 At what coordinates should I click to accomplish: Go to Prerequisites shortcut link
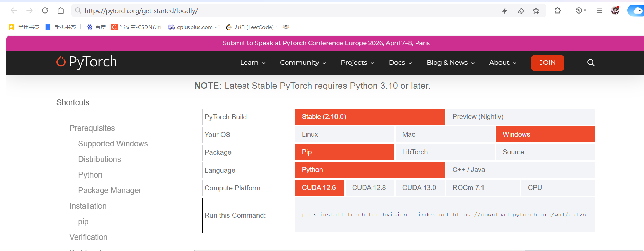[x=92, y=128]
